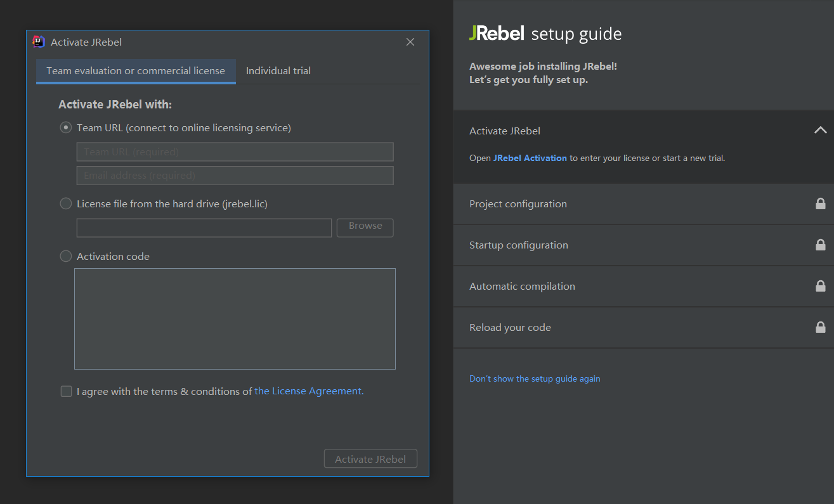Agree to the terms and conditions checkbox
The image size is (834, 504).
[x=66, y=391]
